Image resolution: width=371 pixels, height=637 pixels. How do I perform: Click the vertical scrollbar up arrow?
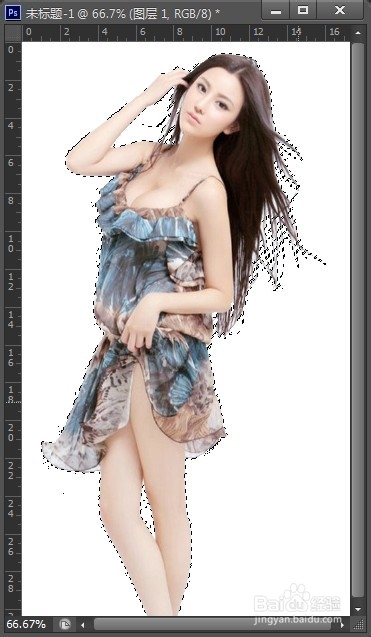358,32
